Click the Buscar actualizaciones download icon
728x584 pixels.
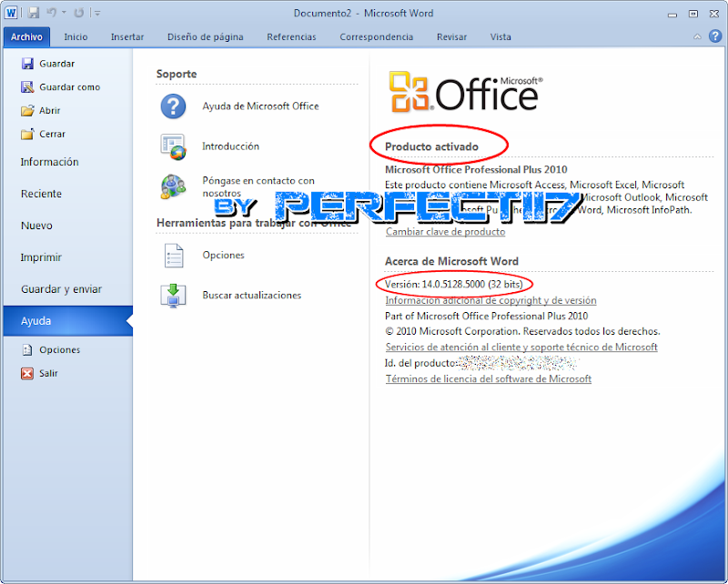[x=173, y=296]
